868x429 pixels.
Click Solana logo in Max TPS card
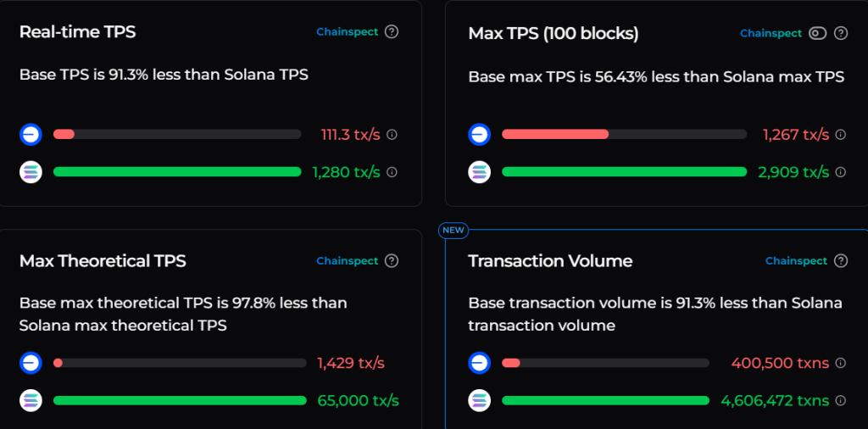tap(480, 172)
